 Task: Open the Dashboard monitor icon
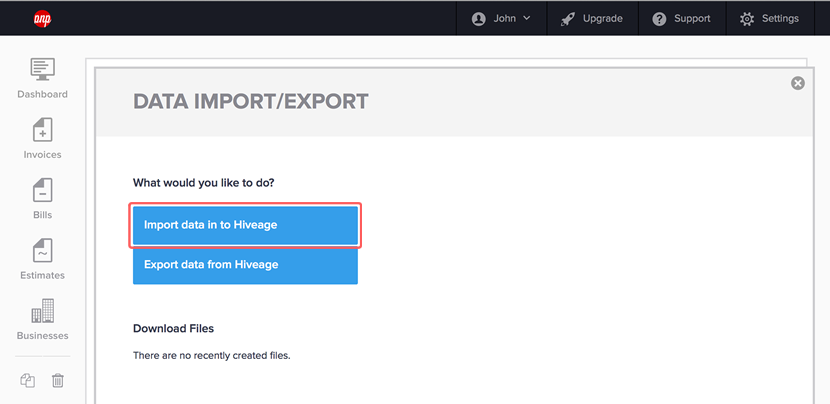[x=42, y=69]
